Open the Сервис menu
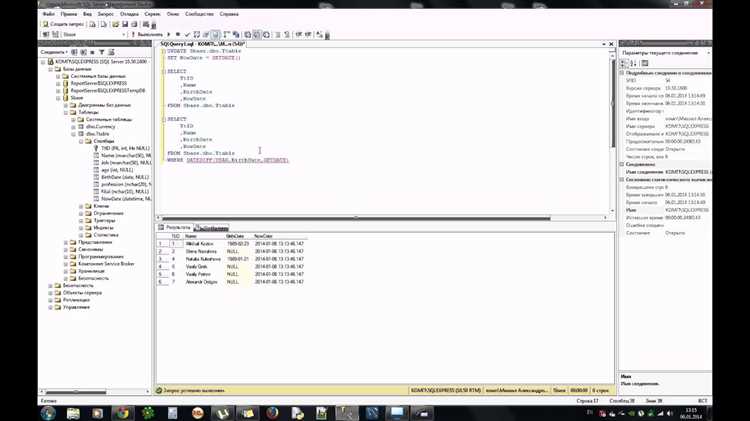The height and width of the screenshot is (421, 750). pos(152,14)
